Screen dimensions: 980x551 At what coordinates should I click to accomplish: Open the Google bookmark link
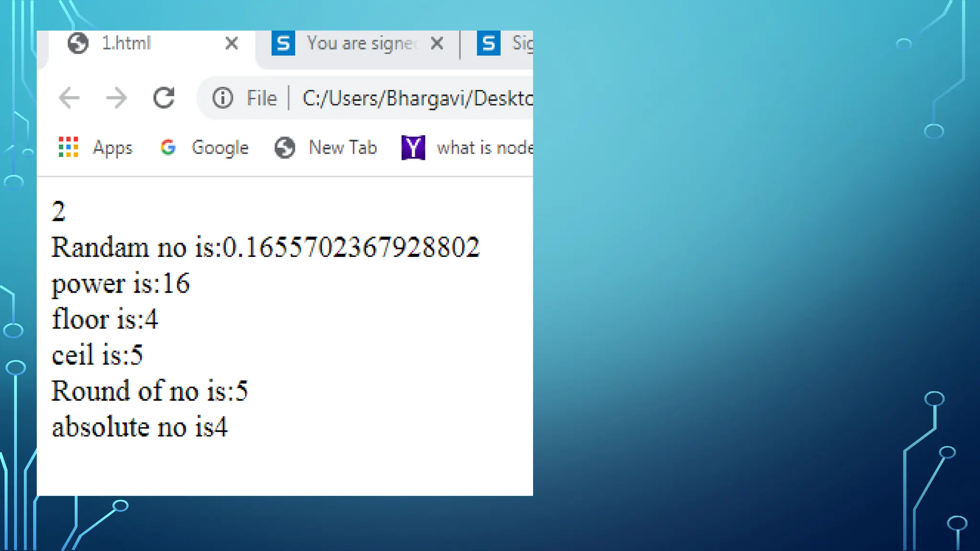point(220,147)
